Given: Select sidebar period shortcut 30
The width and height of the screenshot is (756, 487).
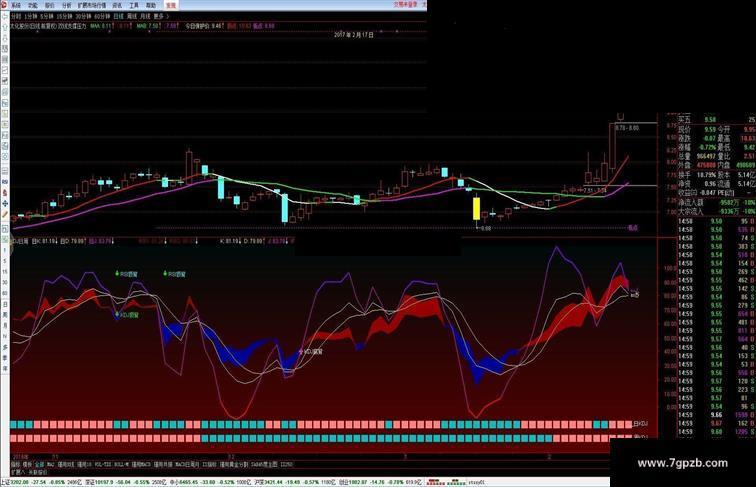Looking at the screenshot, I should [5, 283].
